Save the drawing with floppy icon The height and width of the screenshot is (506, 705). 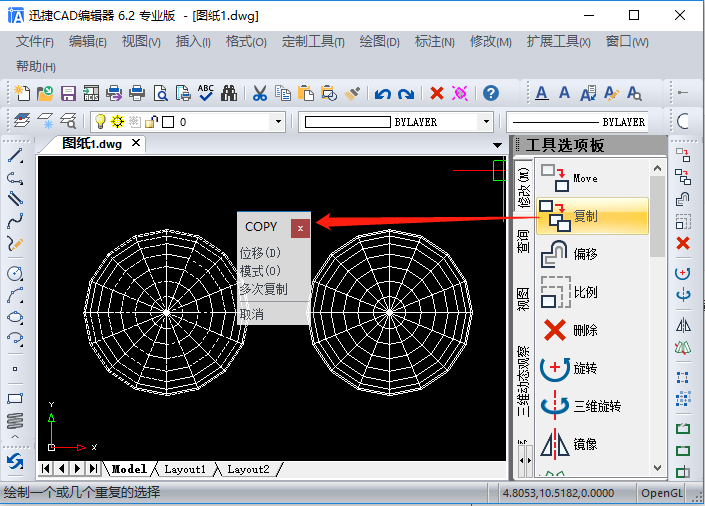click(x=68, y=93)
